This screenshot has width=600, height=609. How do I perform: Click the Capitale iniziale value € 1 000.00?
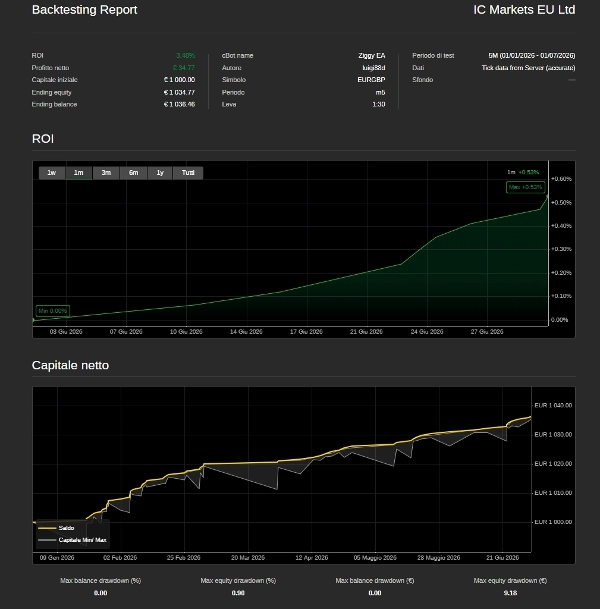179,80
